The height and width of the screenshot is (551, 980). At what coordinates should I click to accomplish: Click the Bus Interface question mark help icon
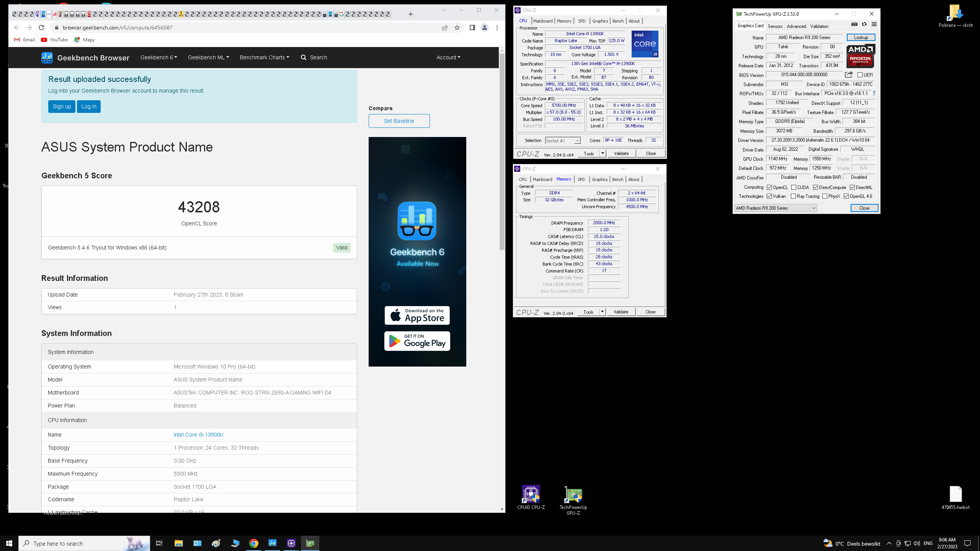874,93
